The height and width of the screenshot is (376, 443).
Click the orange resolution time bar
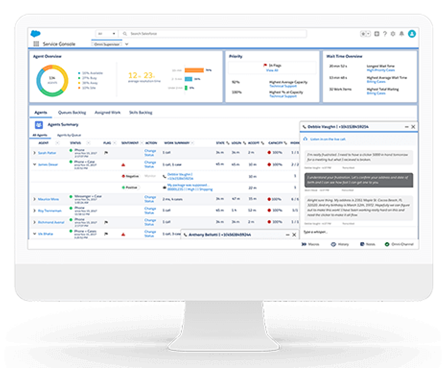click(194, 70)
